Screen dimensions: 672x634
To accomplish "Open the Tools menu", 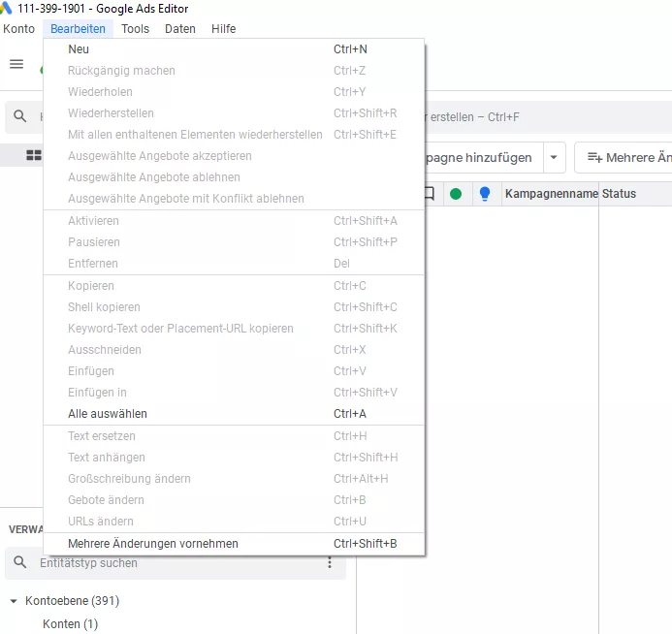I will point(135,29).
